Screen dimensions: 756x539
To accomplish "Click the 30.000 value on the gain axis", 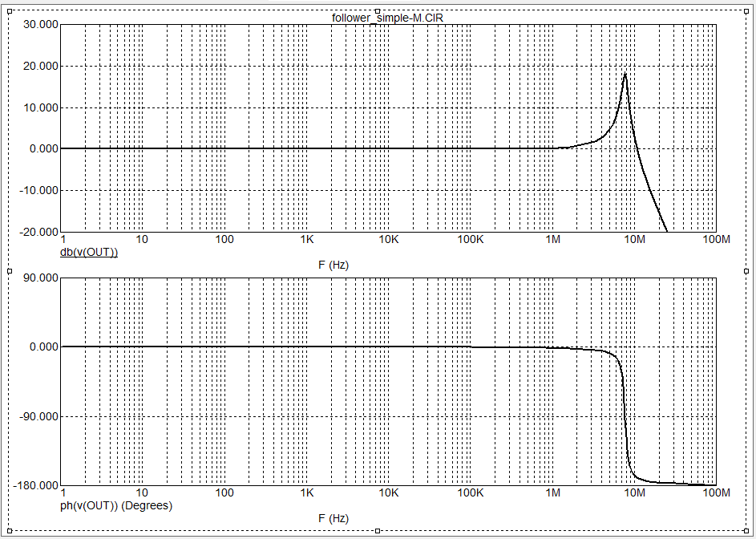I will coord(41,25).
